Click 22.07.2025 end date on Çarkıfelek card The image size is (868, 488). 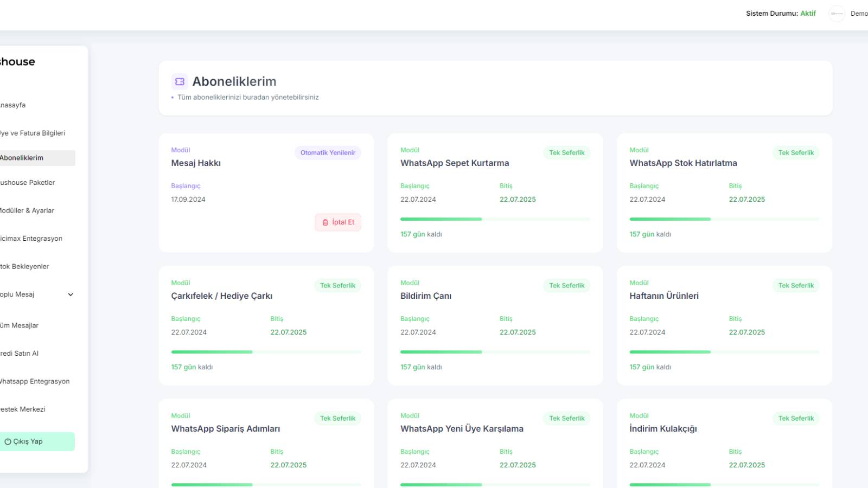tap(289, 332)
